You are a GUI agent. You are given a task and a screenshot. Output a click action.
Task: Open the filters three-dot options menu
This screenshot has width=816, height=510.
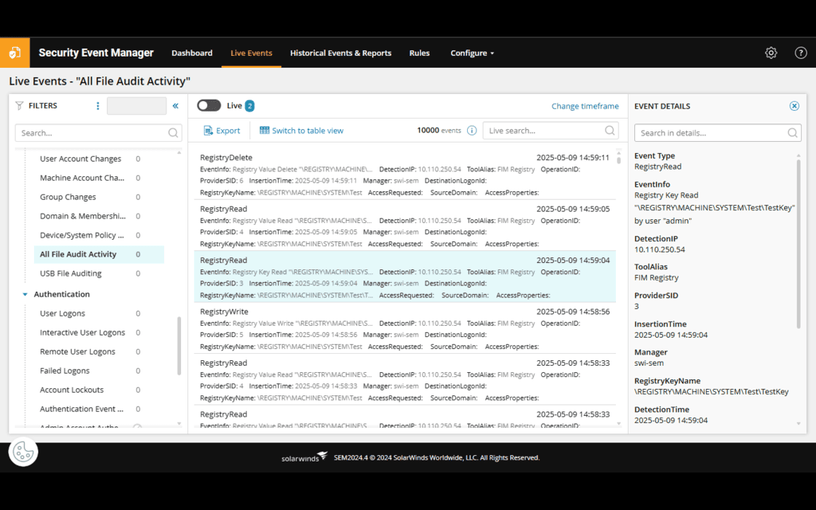coord(97,106)
